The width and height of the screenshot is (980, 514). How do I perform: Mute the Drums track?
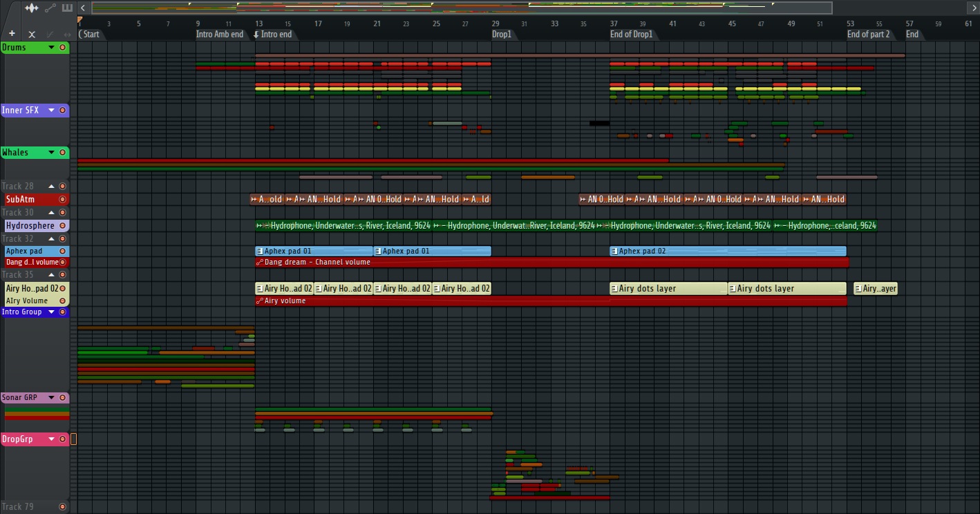[63, 48]
